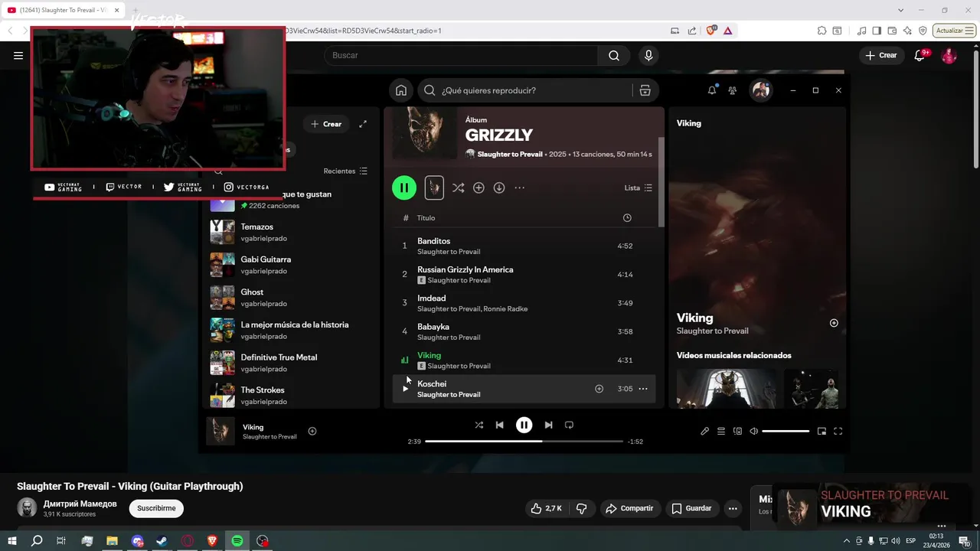Play Koschei using its row play icon
Screen dimensions: 980x551
pos(405,389)
